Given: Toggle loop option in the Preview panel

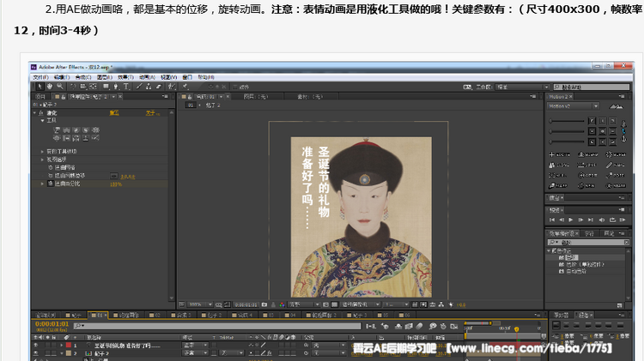Looking at the screenshot, I should (612, 220).
